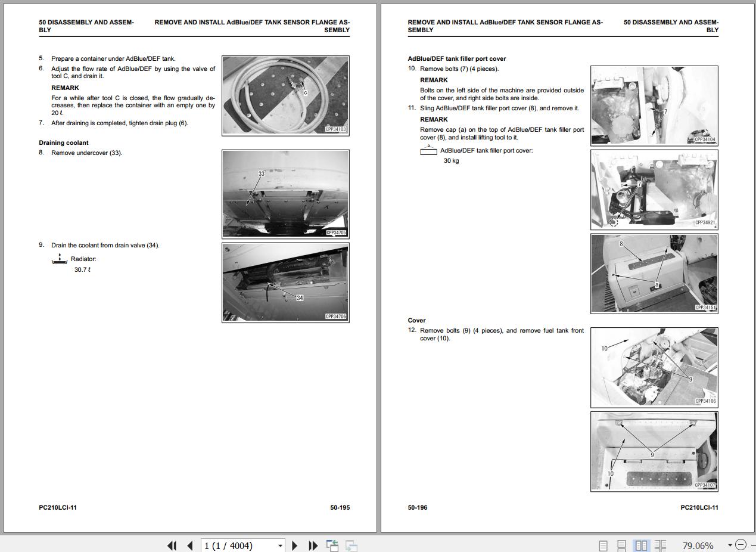The height and width of the screenshot is (552, 756).
Task: Go to the first page
Action: (172, 545)
